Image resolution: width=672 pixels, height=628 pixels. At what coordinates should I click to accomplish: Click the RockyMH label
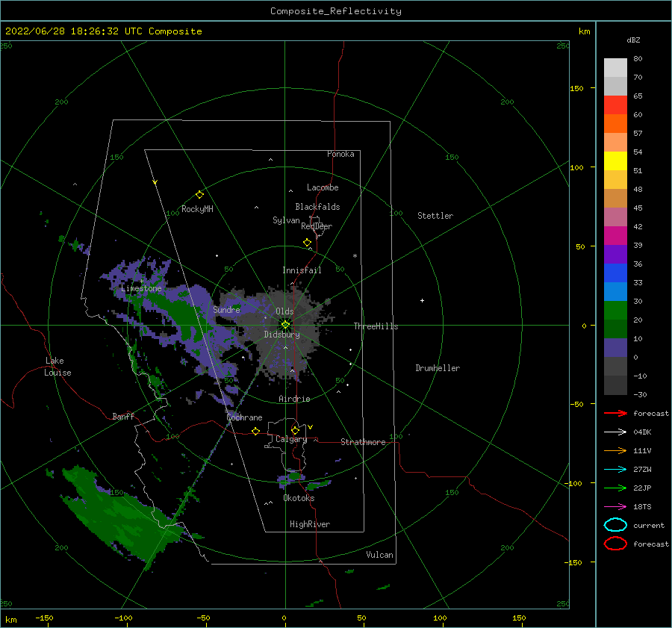click(197, 209)
